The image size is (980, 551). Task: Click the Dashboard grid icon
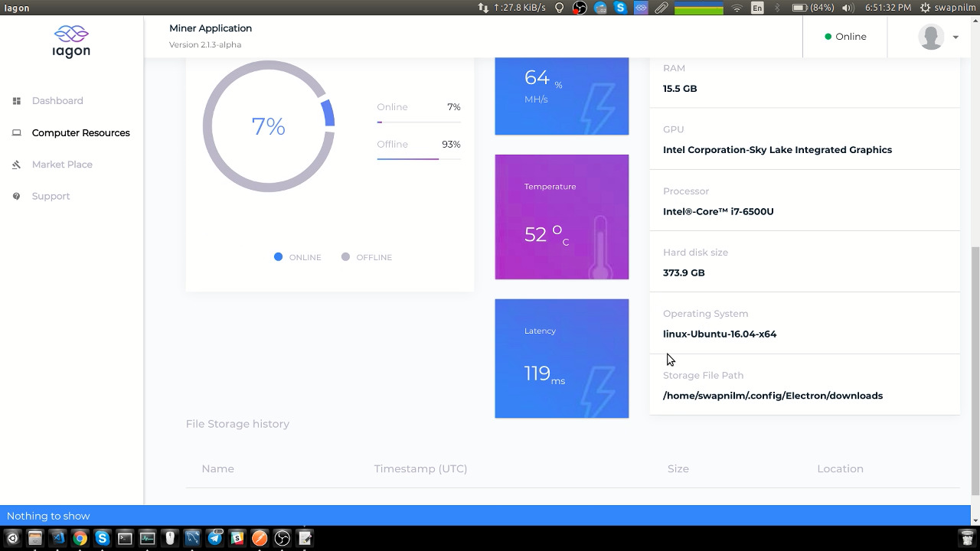pyautogui.click(x=16, y=101)
